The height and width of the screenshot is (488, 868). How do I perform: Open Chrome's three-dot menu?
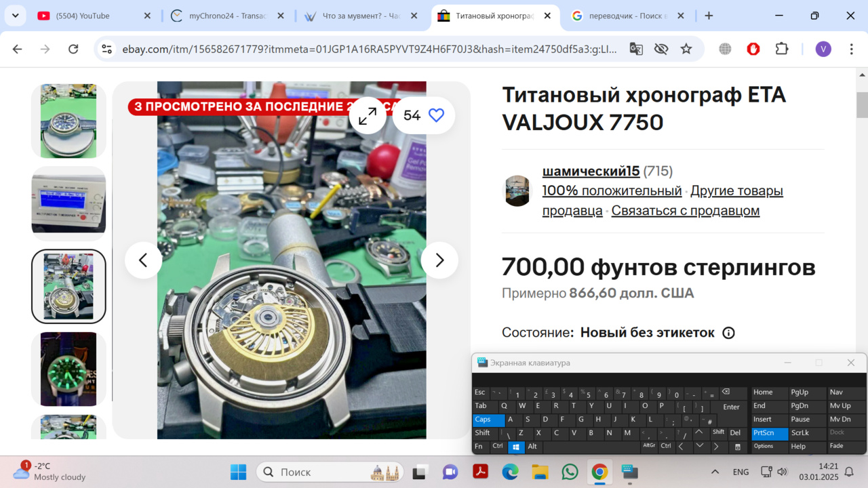852,49
